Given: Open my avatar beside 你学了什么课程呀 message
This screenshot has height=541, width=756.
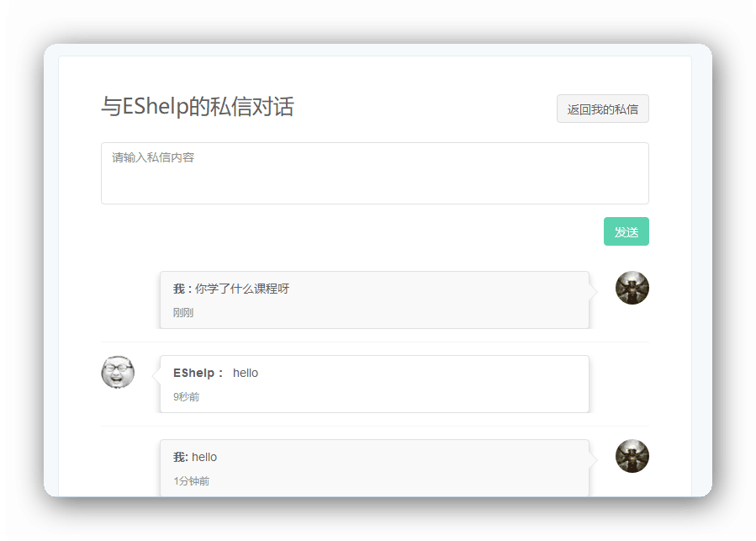Looking at the screenshot, I should tap(632, 288).
